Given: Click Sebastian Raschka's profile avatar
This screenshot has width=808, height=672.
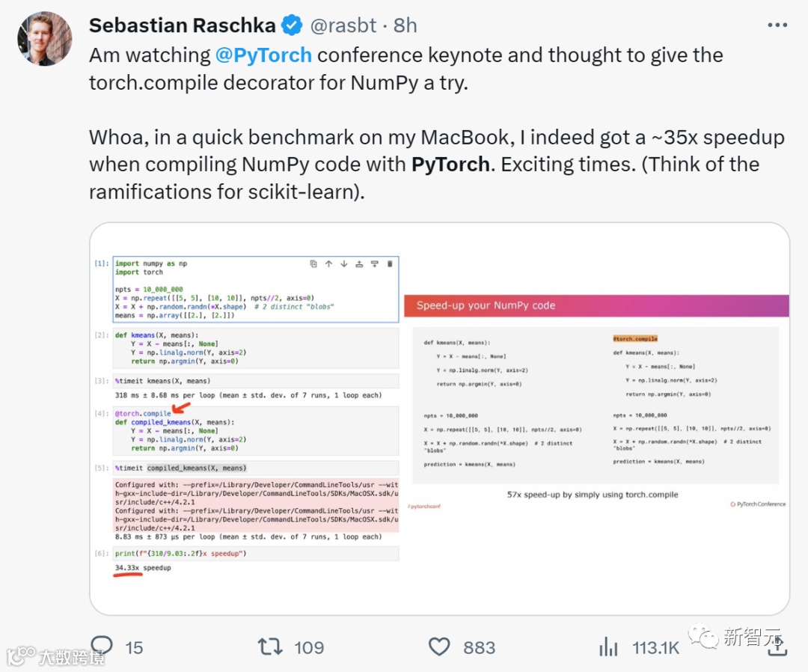Looking at the screenshot, I should pyautogui.click(x=45, y=39).
